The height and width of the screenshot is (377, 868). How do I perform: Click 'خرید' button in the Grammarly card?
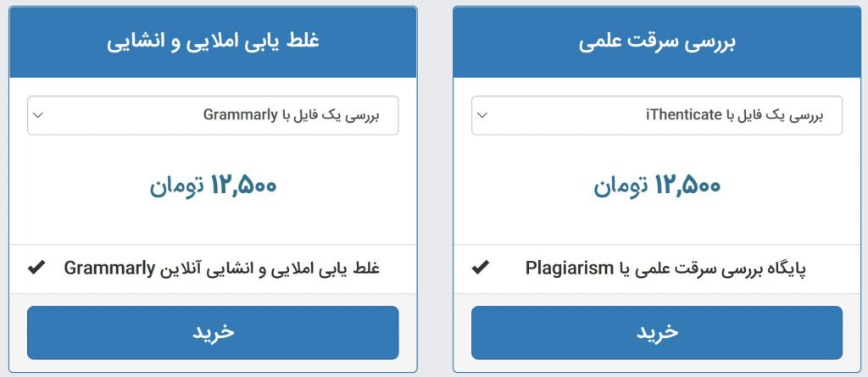[213, 333]
